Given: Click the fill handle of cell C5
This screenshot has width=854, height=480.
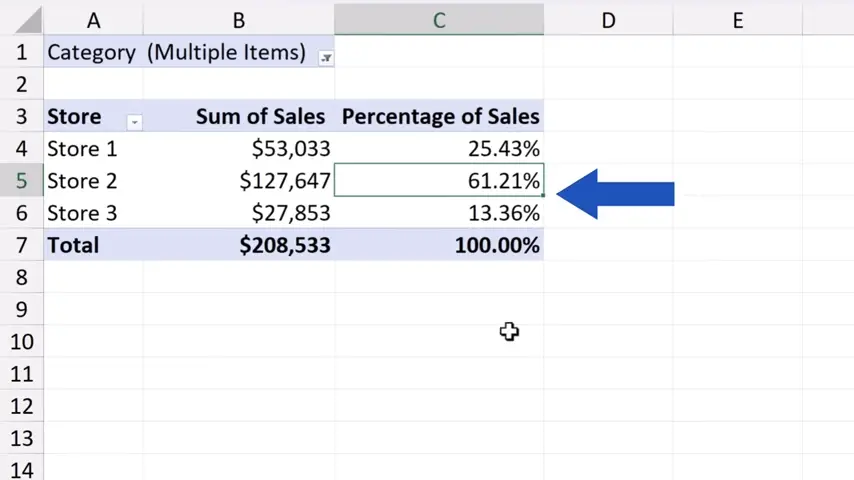Looking at the screenshot, I should click(x=543, y=196).
